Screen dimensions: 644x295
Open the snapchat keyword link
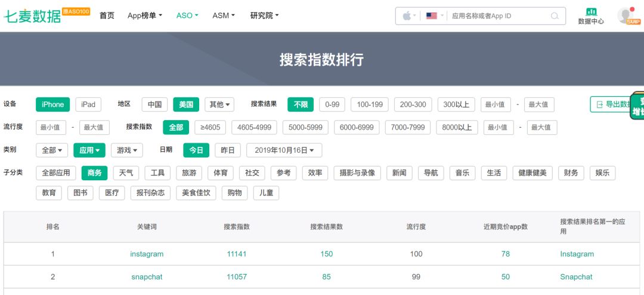pos(147,277)
